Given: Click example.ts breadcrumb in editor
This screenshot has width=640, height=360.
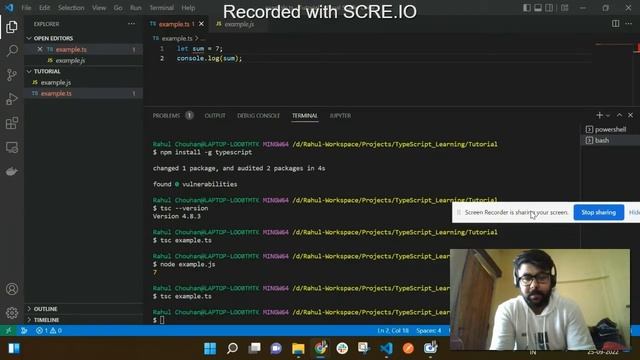Looking at the screenshot, I should point(177,38).
